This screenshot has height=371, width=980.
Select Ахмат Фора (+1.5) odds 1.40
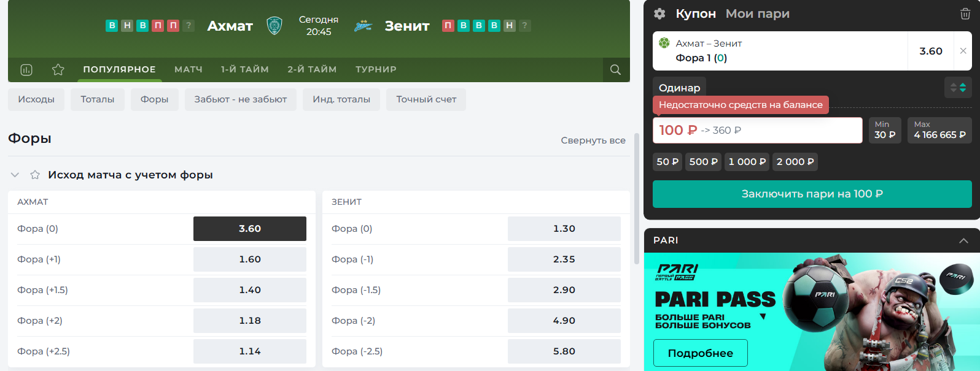click(x=250, y=290)
